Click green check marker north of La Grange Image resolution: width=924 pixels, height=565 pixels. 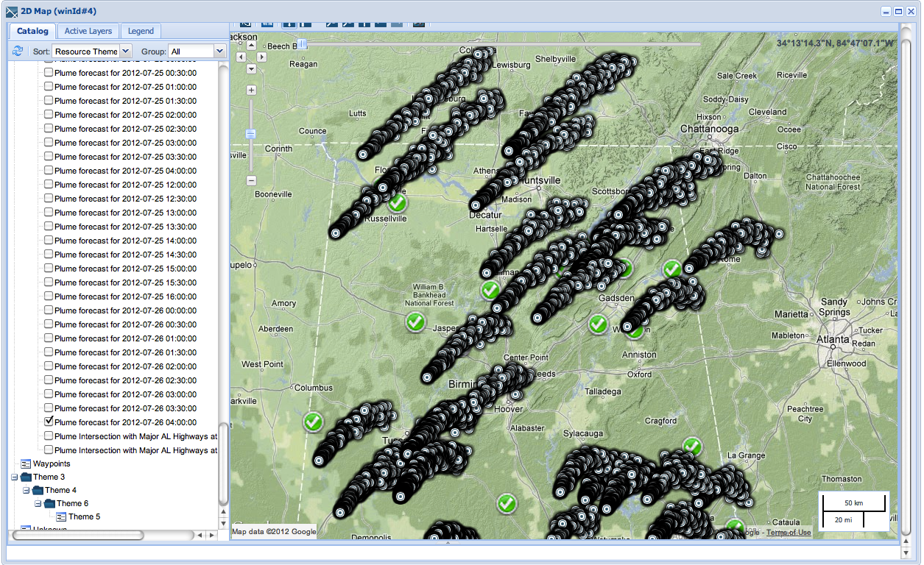691,446
